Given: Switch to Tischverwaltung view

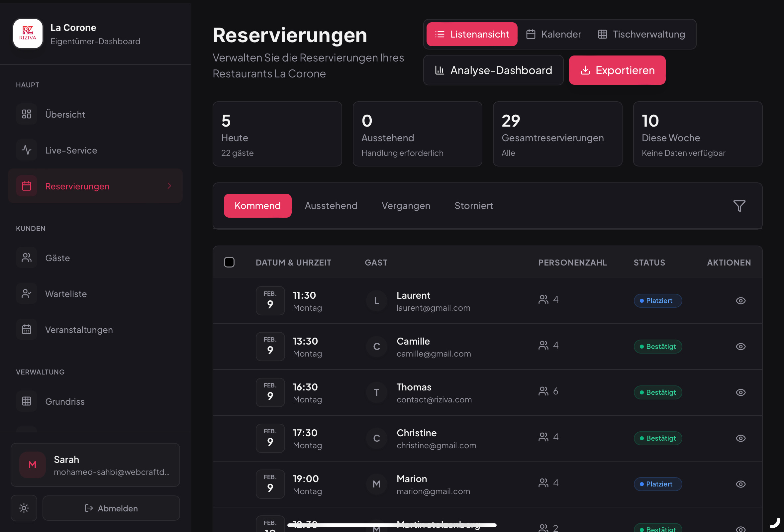Looking at the screenshot, I should 641,34.
